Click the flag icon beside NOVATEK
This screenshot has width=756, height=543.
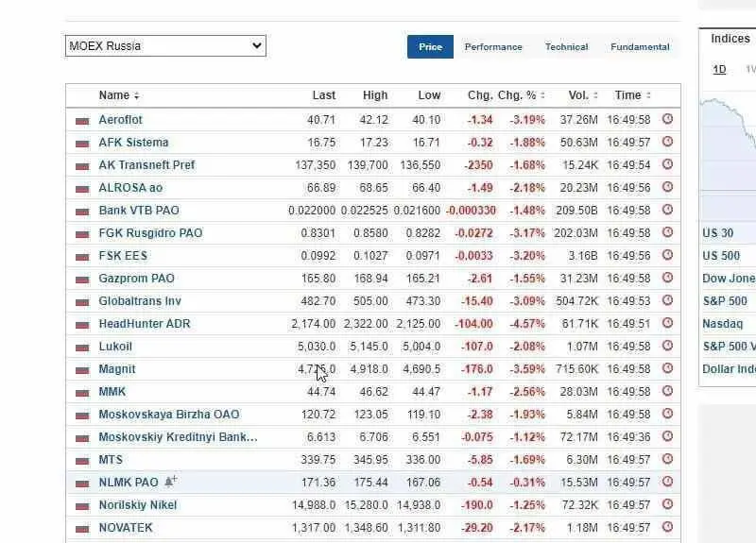82,528
